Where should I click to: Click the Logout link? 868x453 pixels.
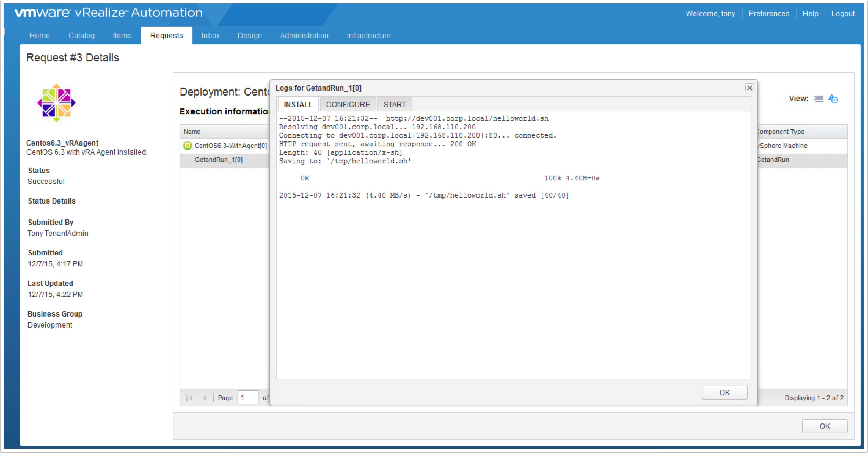point(842,13)
